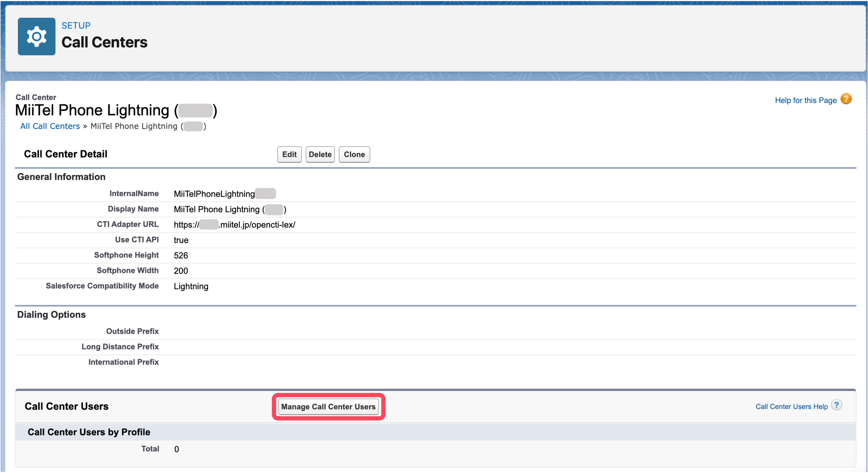Click the Softphone Width label

(x=128, y=271)
